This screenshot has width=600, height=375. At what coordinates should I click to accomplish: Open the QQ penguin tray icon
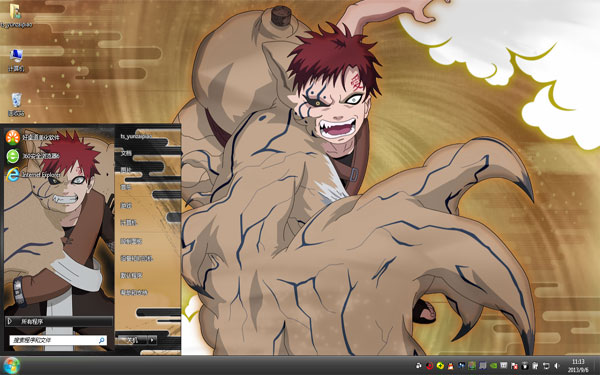pyautogui.click(x=451, y=366)
